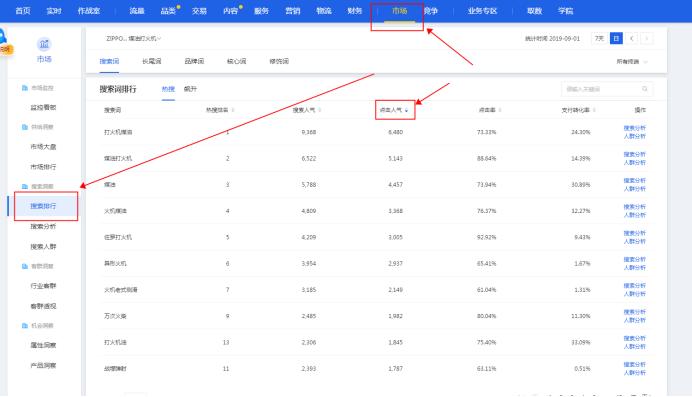692x397 pixels.
Task: Open 行业客群 in the sidebar
Action: pos(43,286)
